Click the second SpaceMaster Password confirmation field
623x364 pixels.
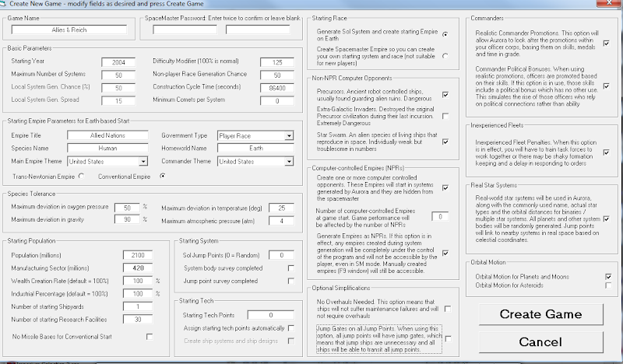258,30
